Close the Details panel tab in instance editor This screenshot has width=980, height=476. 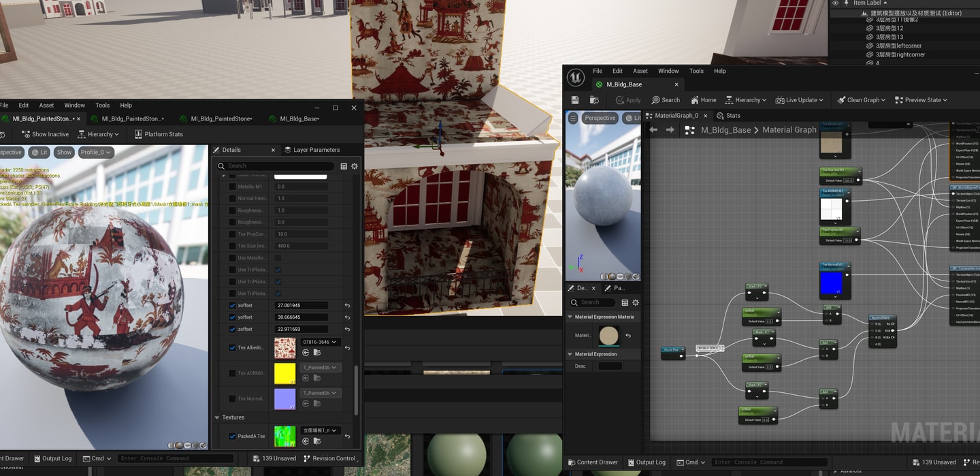point(274,150)
